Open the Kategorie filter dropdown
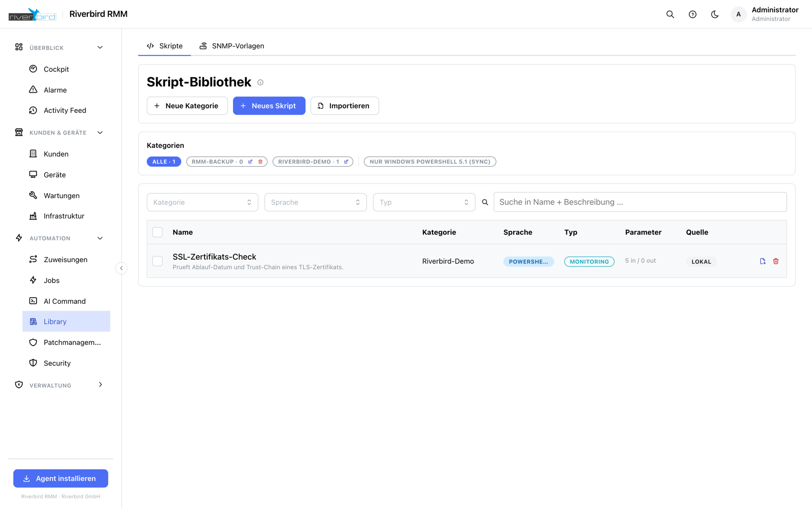812x508 pixels. tap(202, 202)
